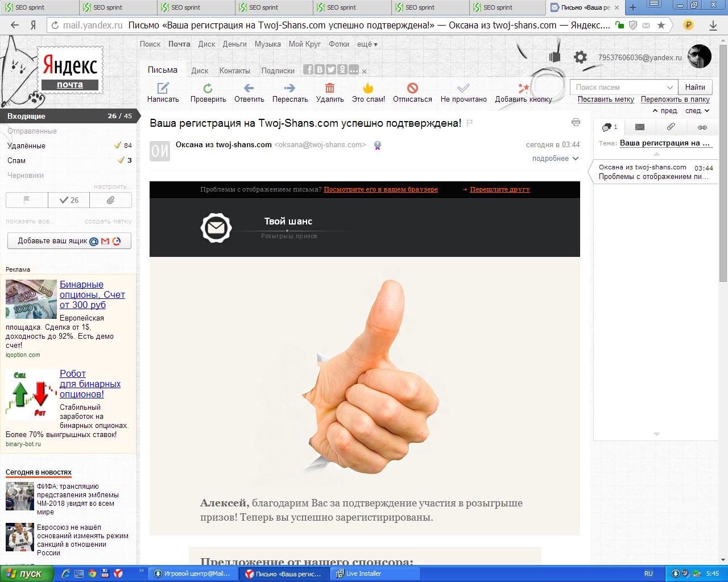728x582 pixels.
Task: Click the Добавить кнопку wand icon
Action: point(523,88)
